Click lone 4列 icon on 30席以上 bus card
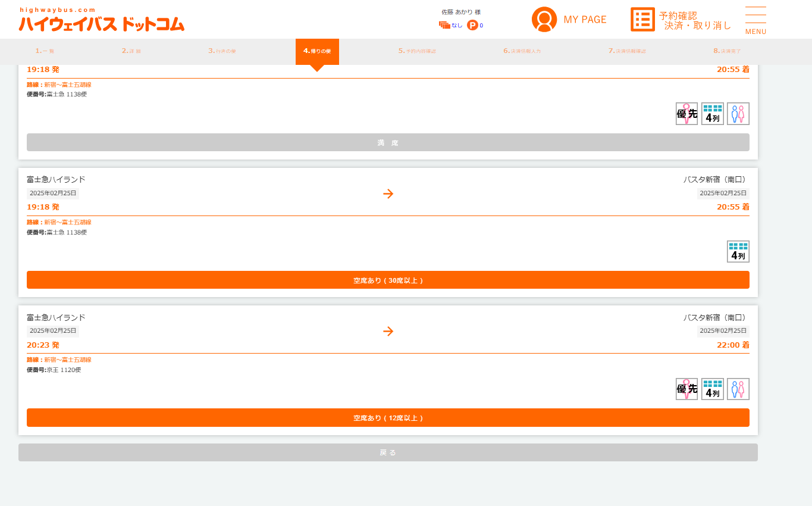The width and height of the screenshot is (812, 506). (738, 251)
